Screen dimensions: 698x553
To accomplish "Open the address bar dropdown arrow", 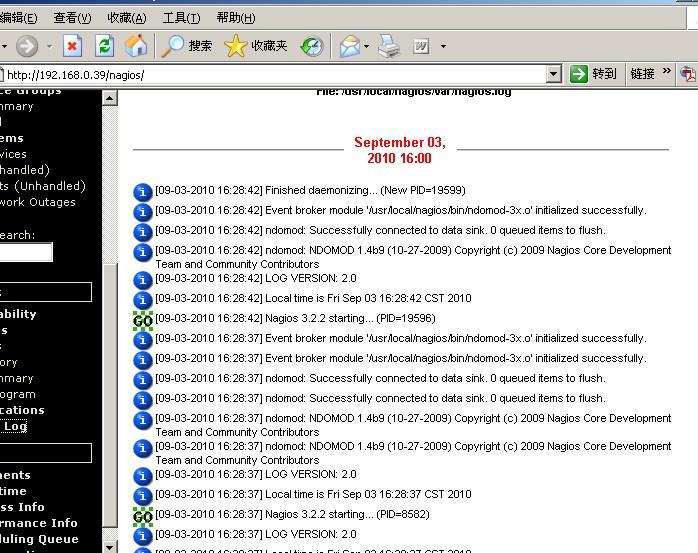I will 553,74.
